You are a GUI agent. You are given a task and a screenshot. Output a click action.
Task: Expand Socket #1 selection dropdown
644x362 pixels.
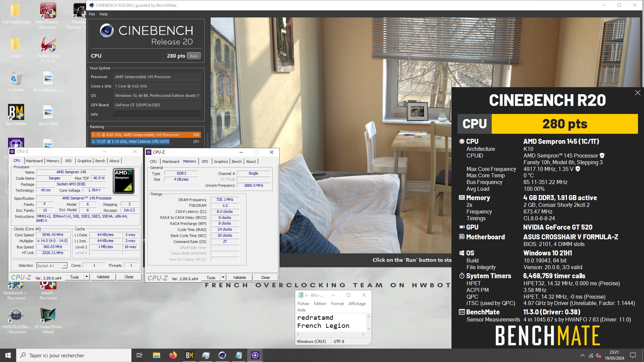(x=64, y=266)
